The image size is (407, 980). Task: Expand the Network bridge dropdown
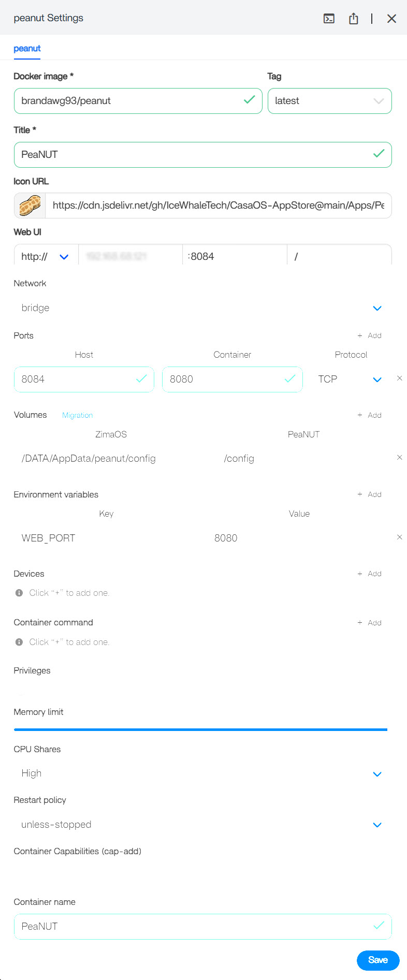[x=377, y=308]
